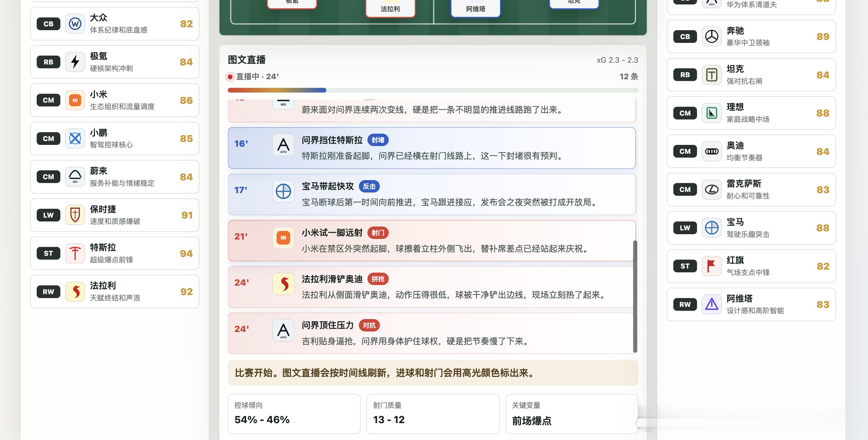Click the 直播中 · 24' status text
Image resolution: width=868 pixels, height=440 pixels.
pos(257,77)
